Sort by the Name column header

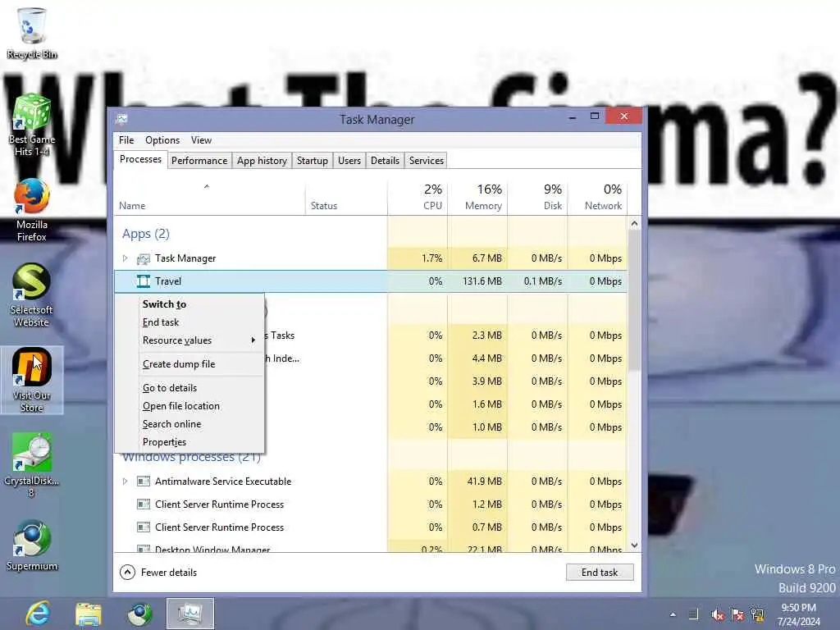click(x=209, y=199)
